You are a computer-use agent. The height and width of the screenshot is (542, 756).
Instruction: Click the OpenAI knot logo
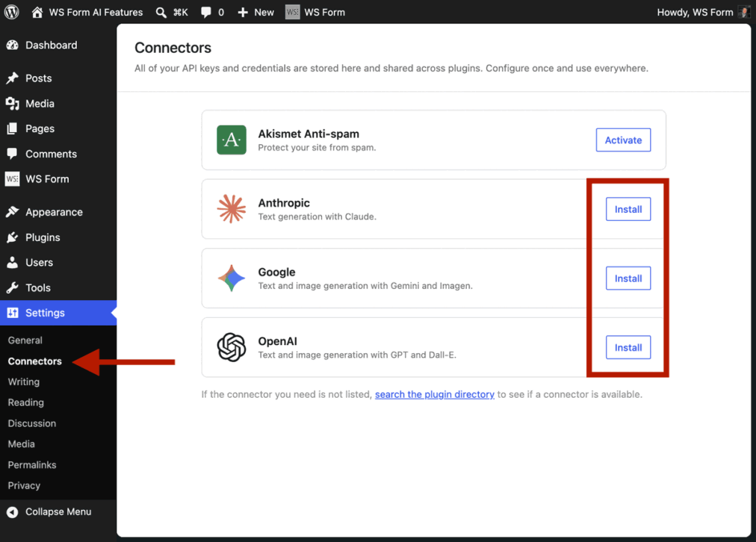tap(232, 347)
